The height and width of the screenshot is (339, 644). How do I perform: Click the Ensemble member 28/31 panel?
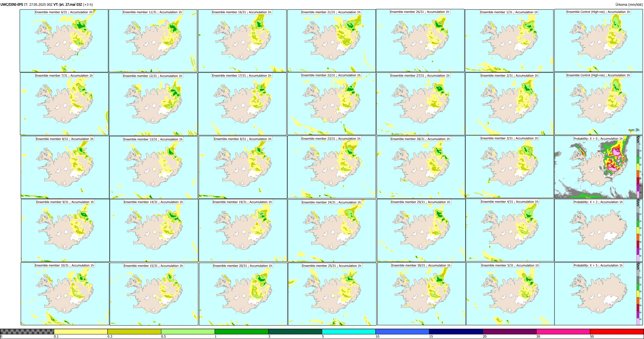pyautogui.click(x=421, y=167)
